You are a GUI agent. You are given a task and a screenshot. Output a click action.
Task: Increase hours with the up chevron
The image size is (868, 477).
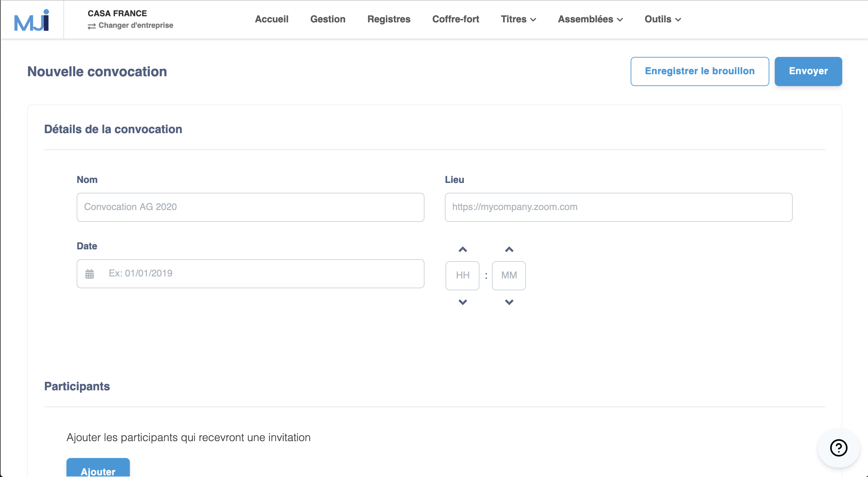point(462,250)
